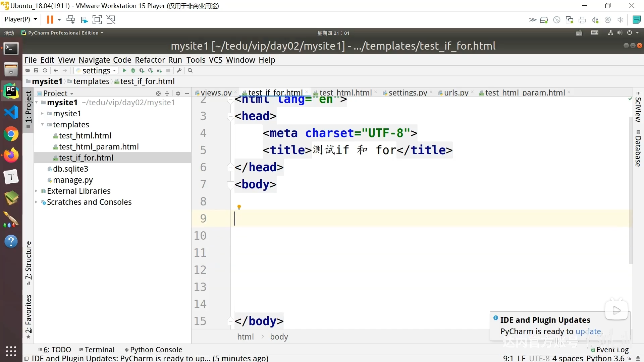Click the update link in notification
The width and height of the screenshot is (644, 362).
tap(588, 331)
